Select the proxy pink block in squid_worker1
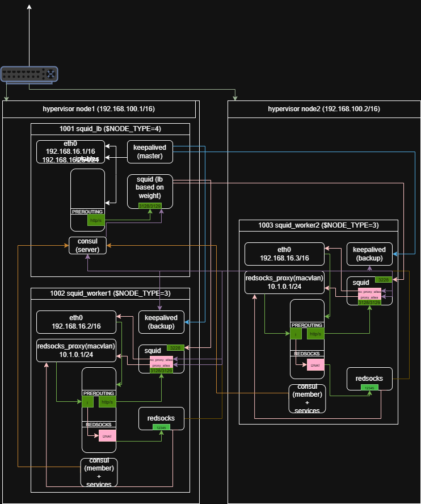This screenshot has width=421, height=504. coord(161,365)
